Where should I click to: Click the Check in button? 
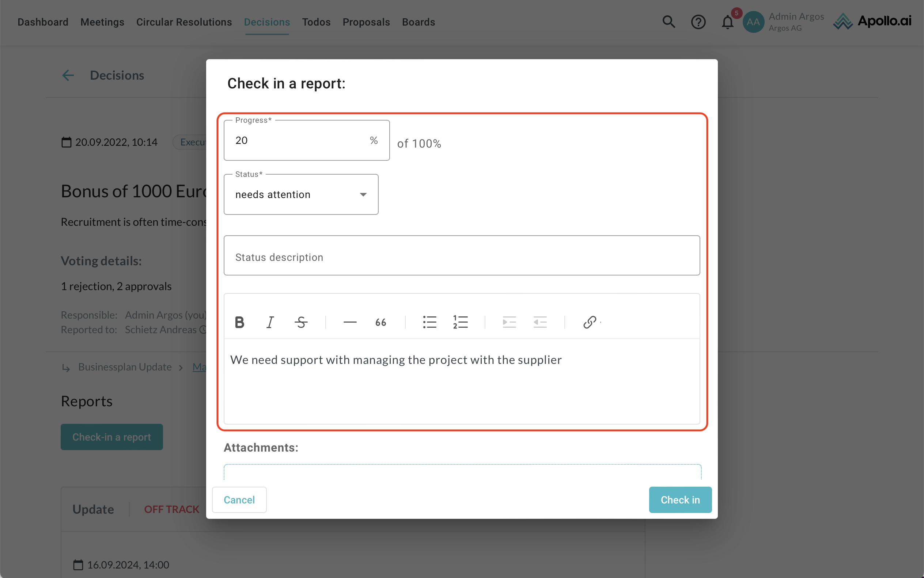click(x=680, y=500)
